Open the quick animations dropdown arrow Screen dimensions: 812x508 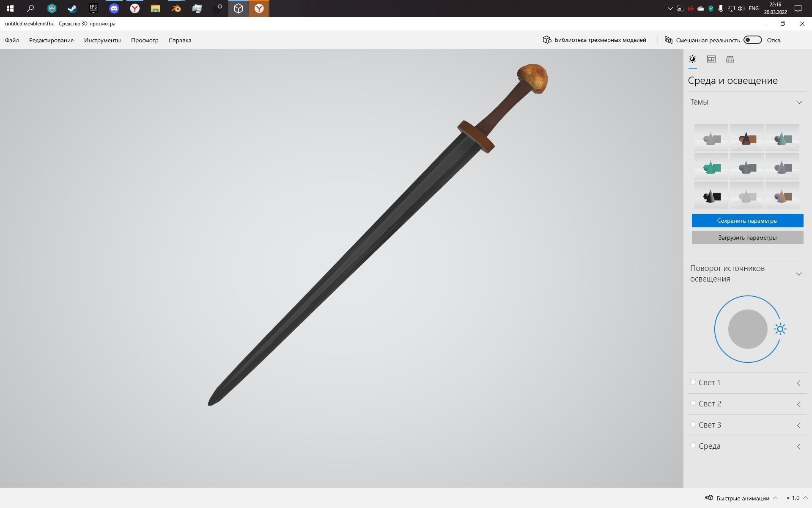775,498
